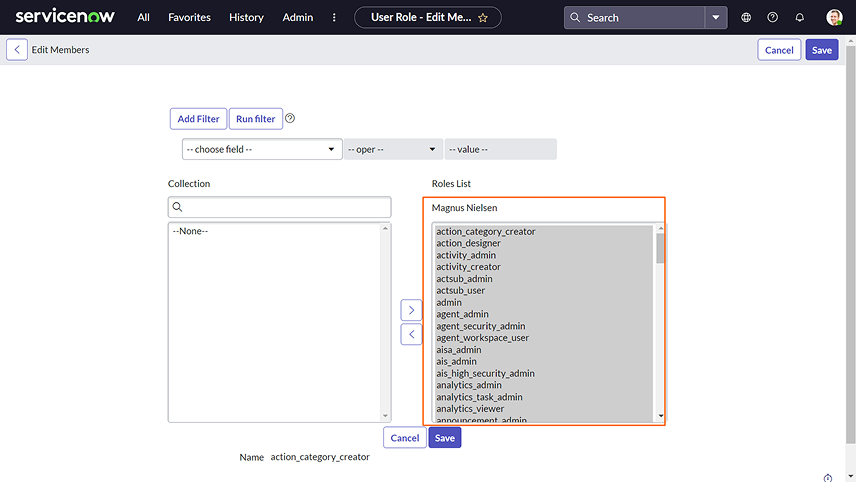856x482 pixels.
Task: Open the History menu
Action: tap(246, 17)
